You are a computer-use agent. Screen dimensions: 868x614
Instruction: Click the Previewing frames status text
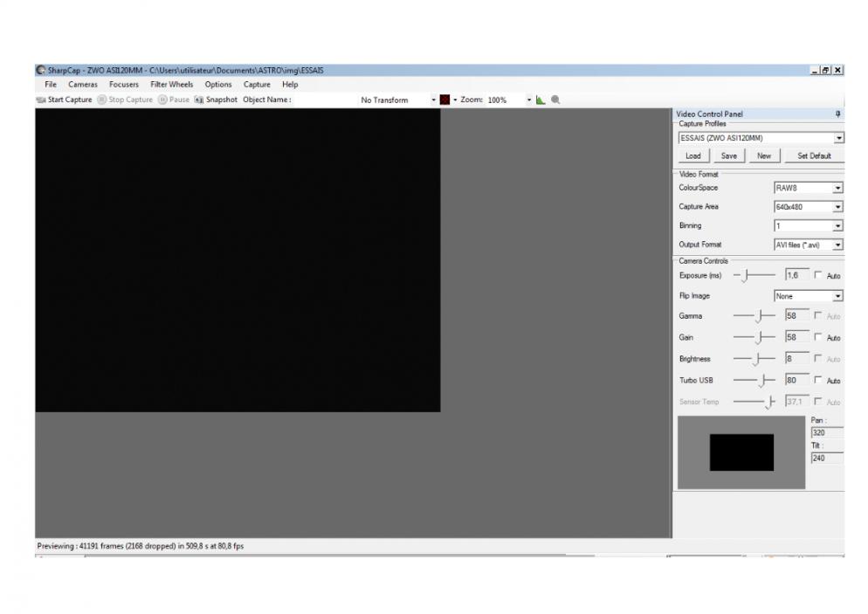pos(140,546)
